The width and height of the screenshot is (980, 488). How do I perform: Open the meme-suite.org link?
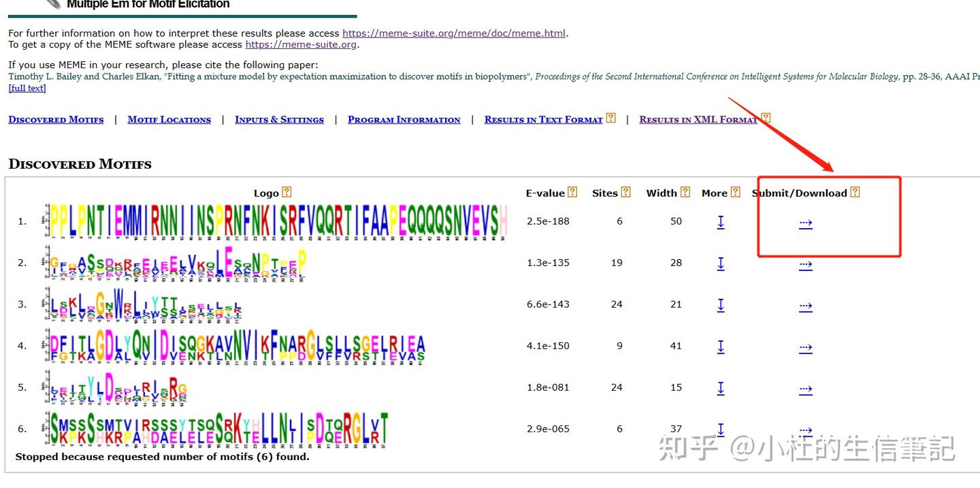click(x=301, y=44)
